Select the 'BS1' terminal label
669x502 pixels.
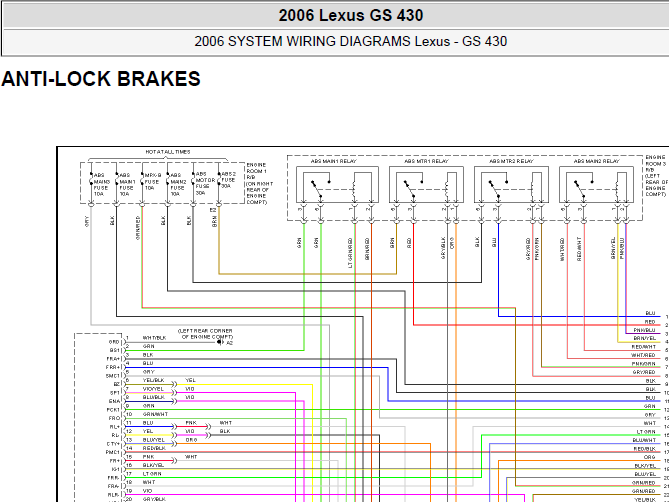(x=115, y=350)
